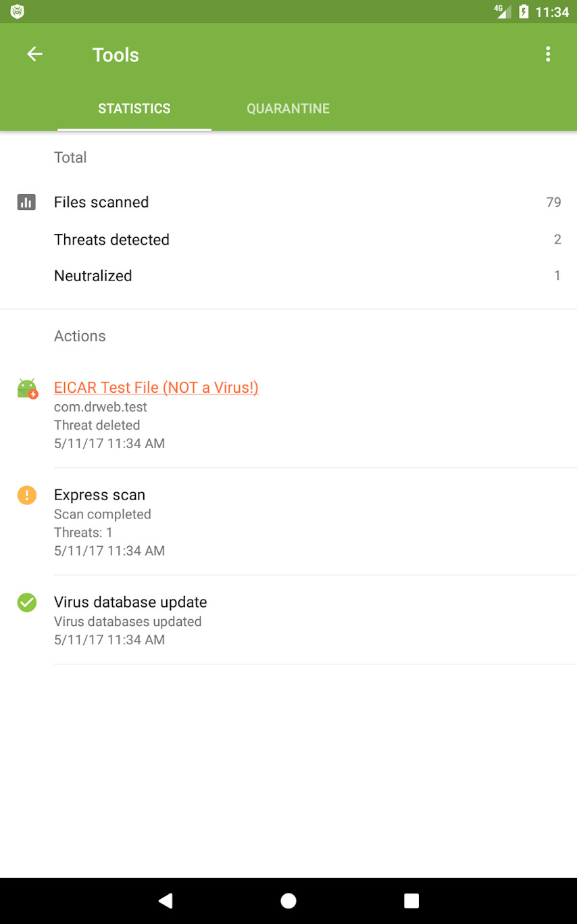Tap the Dr.Web notification icon in status bar
577x924 pixels.
click(x=18, y=11)
